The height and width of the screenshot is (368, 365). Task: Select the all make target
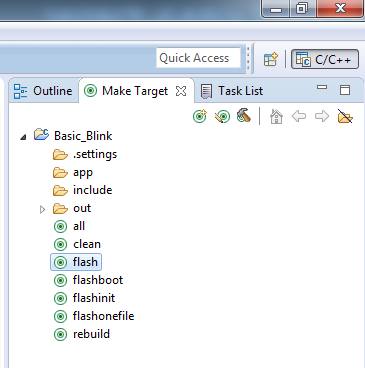[x=69, y=226]
